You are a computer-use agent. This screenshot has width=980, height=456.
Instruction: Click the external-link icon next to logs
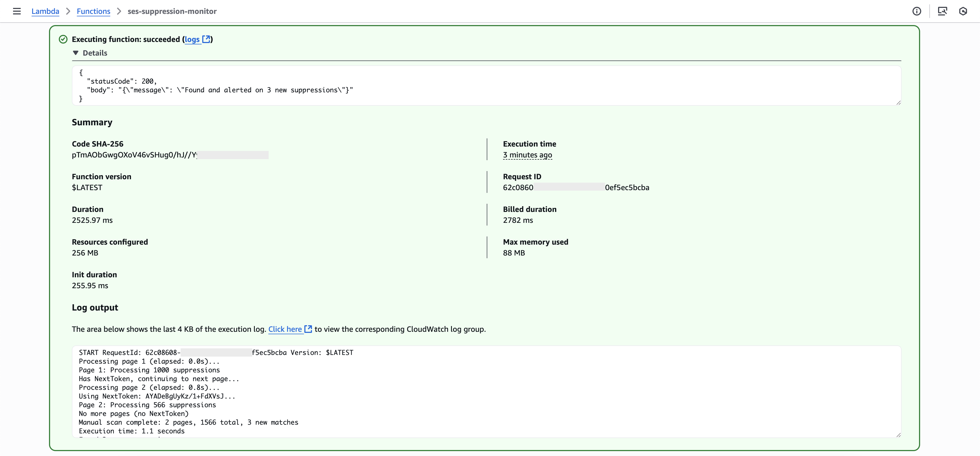pyautogui.click(x=206, y=39)
